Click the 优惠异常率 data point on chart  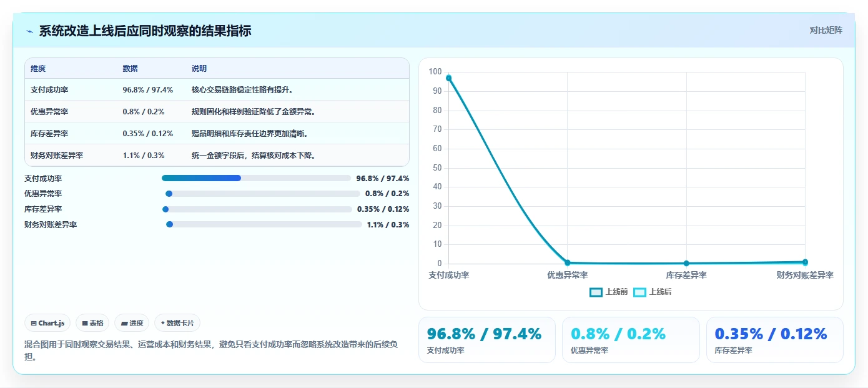click(x=567, y=262)
